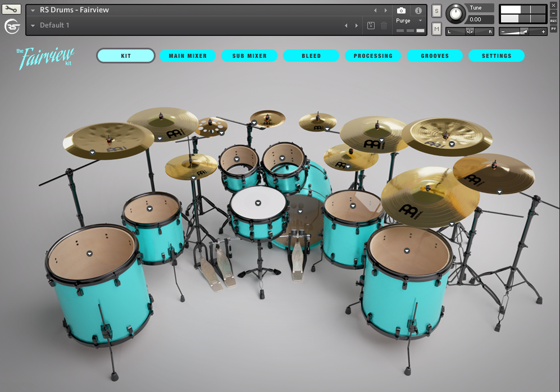Image resolution: width=560 pixels, height=392 pixels.
Task: Click the output volume slider
Action: click(x=523, y=32)
